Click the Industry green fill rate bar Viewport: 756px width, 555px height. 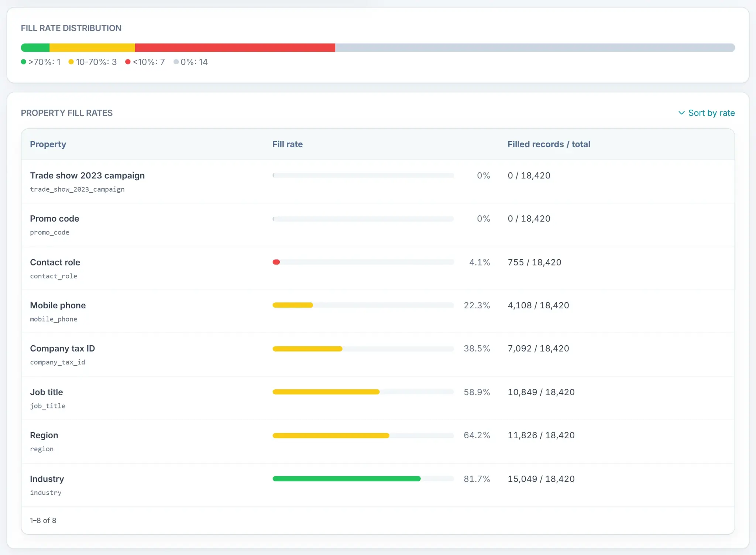coord(347,479)
